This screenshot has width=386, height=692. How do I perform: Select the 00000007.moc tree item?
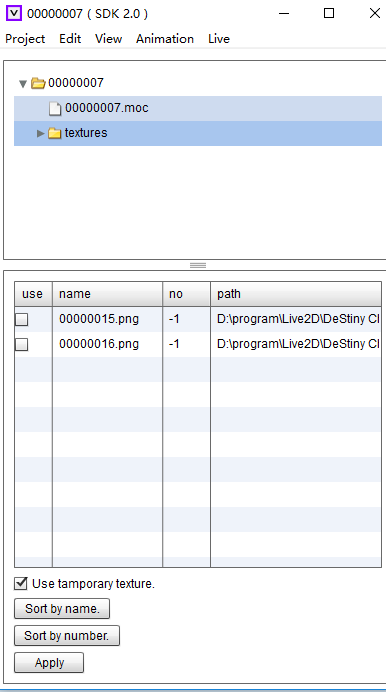point(198,108)
